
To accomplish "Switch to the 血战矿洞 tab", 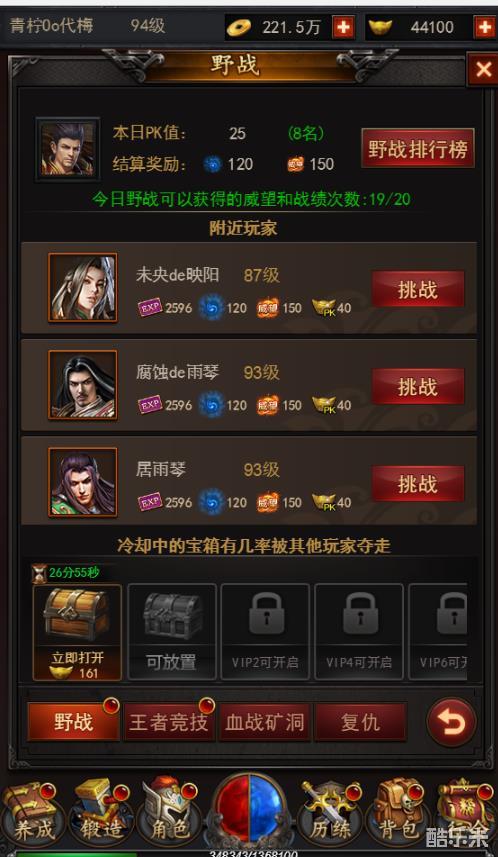I will (x=265, y=722).
